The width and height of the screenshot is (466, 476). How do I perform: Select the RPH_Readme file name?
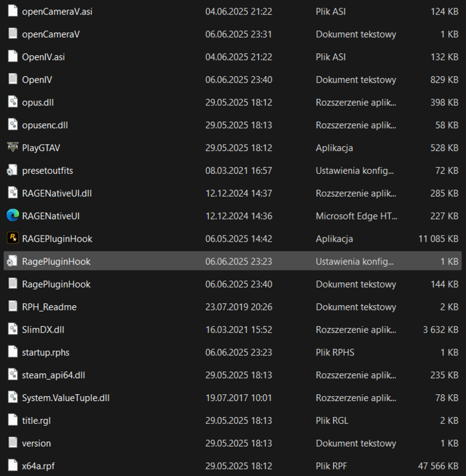point(49,307)
